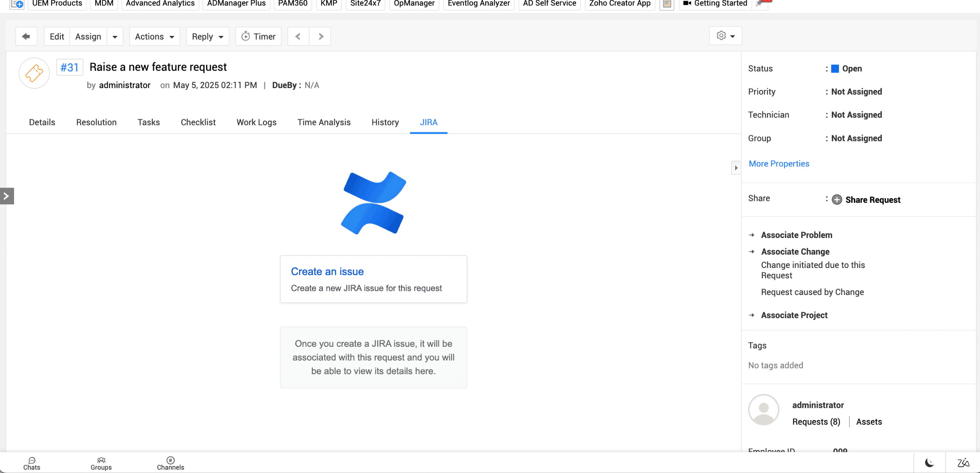Open Site24x7 bookmark
Image resolution: width=980 pixels, height=473 pixels.
point(365,4)
